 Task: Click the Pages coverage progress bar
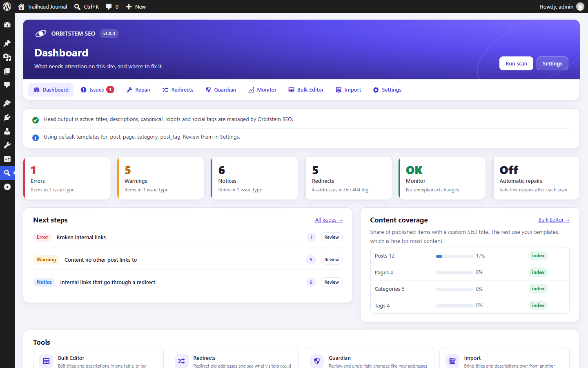pos(454,272)
